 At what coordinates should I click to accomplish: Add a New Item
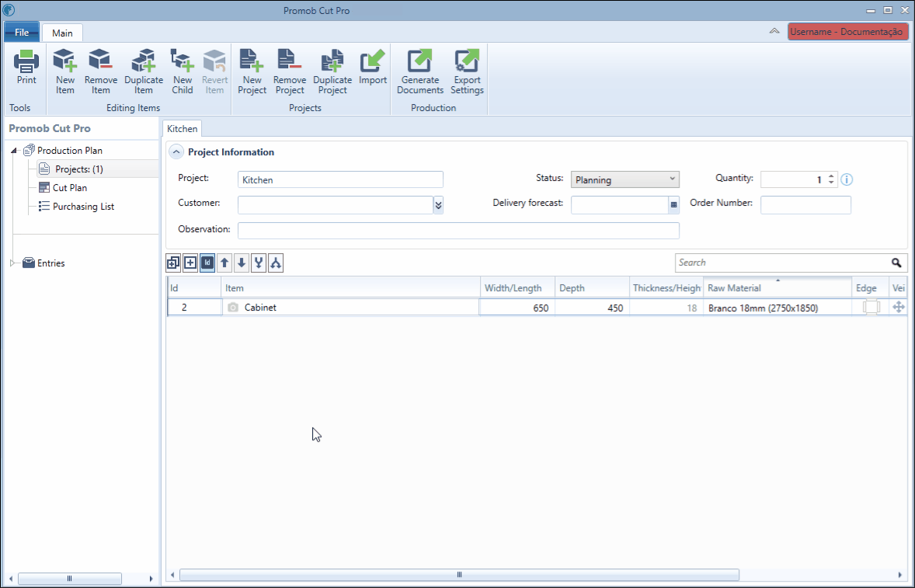64,71
